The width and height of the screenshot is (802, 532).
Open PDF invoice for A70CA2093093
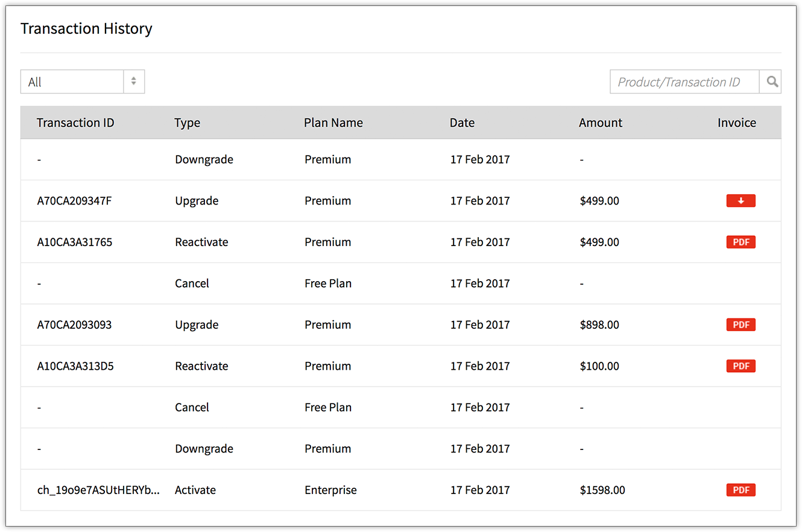tap(740, 325)
